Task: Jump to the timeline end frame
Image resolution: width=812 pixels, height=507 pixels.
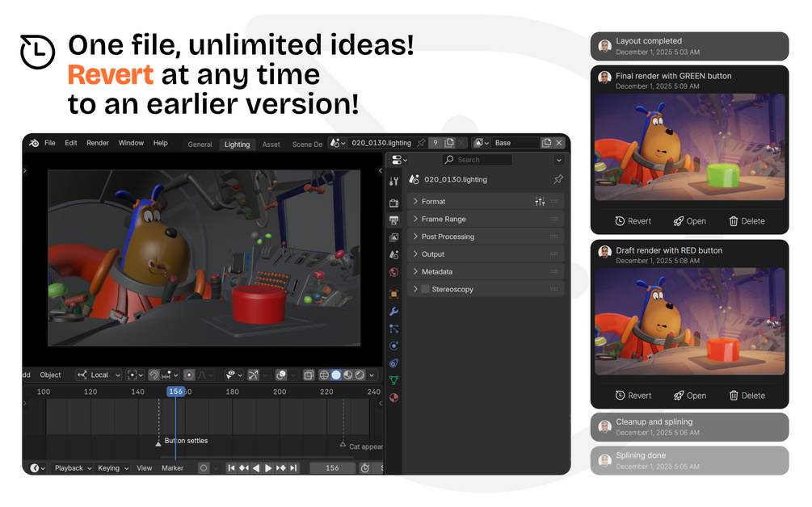Action: point(293,468)
